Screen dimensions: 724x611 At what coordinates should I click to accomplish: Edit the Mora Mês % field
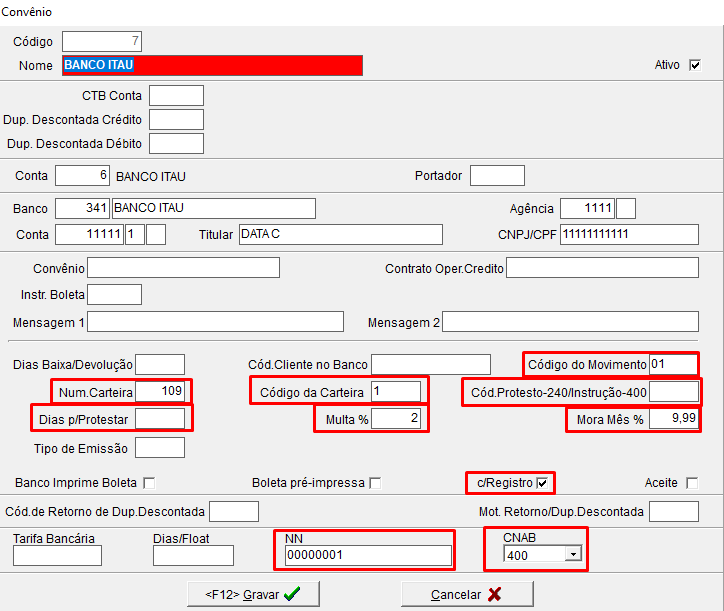tap(673, 419)
